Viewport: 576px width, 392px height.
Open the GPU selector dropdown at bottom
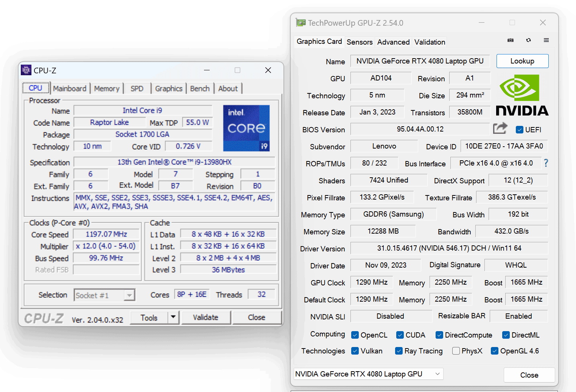coord(368,374)
